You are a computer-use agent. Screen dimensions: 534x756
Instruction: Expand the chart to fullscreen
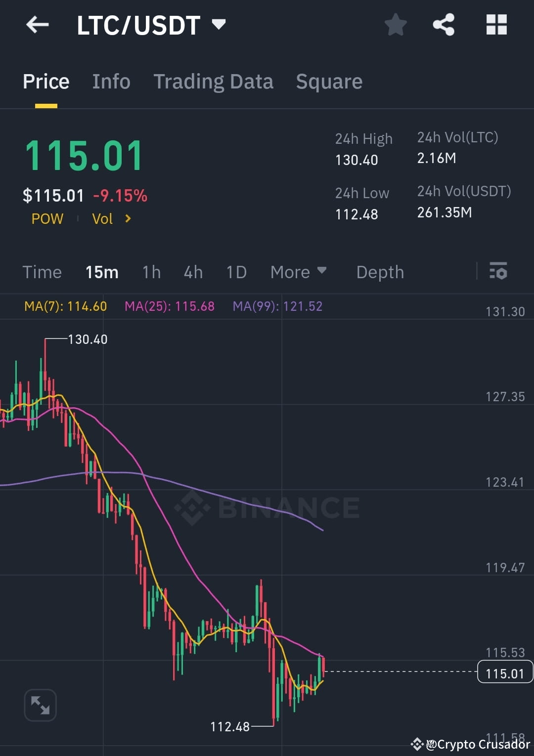pos(40,705)
